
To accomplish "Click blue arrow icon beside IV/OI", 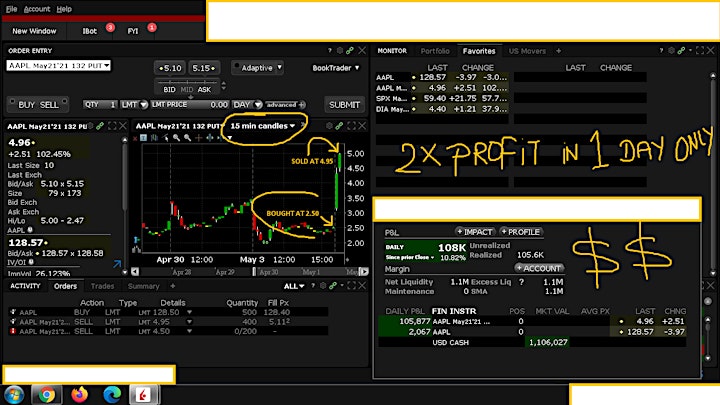I will pos(117,264).
